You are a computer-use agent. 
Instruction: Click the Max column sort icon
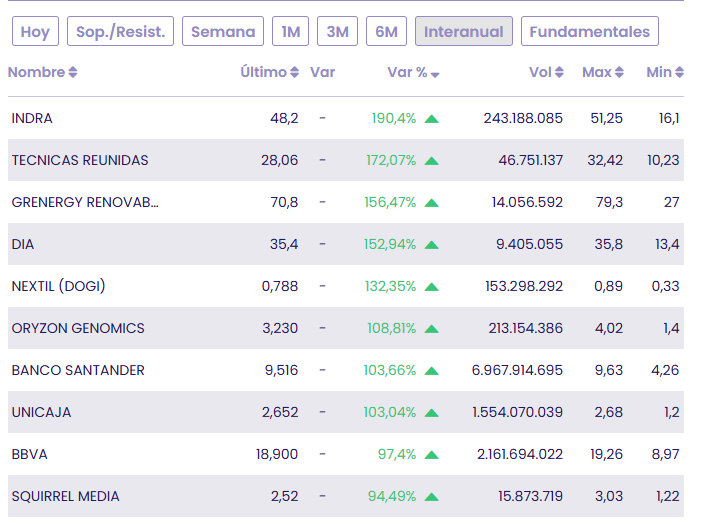click(620, 73)
